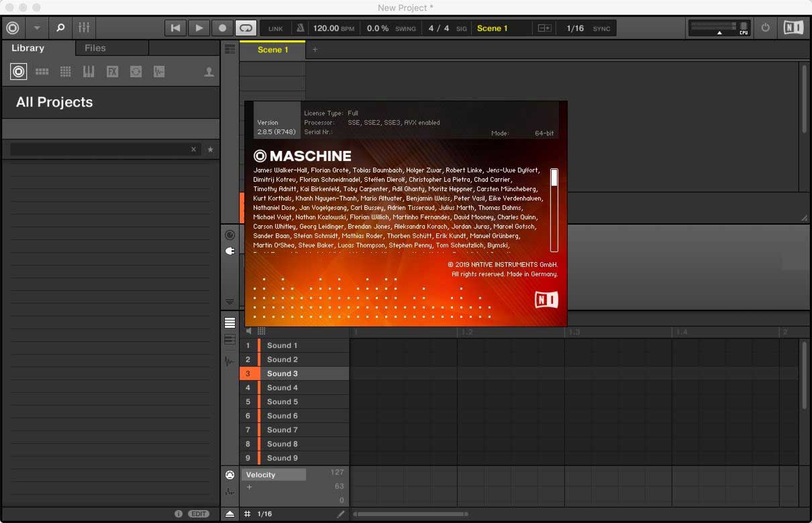The image size is (812, 523).
Task: Open the pad/group view icon
Action: tap(230, 323)
